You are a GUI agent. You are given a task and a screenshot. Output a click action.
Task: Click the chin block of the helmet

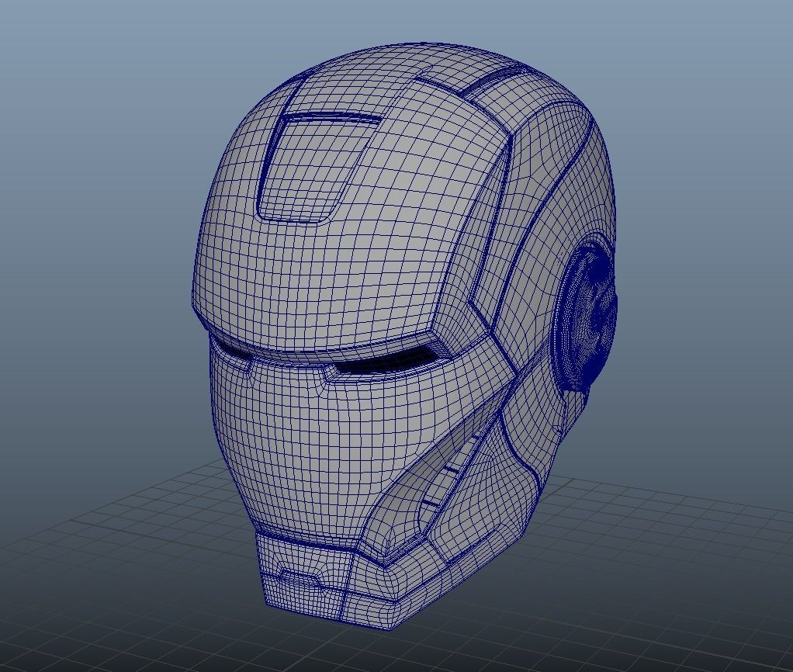point(307,577)
